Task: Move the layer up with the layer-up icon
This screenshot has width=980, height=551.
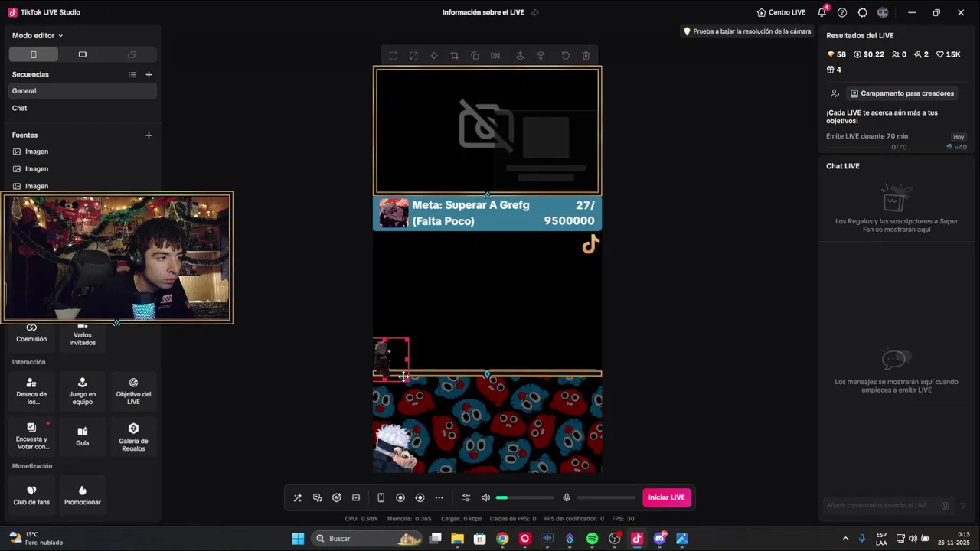Action: coord(520,56)
